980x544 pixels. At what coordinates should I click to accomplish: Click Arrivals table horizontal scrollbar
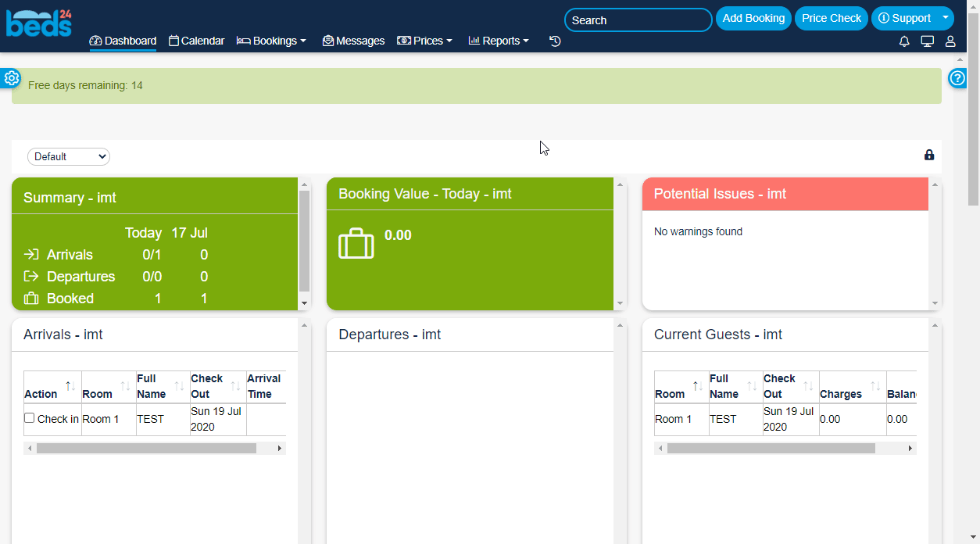pos(146,448)
